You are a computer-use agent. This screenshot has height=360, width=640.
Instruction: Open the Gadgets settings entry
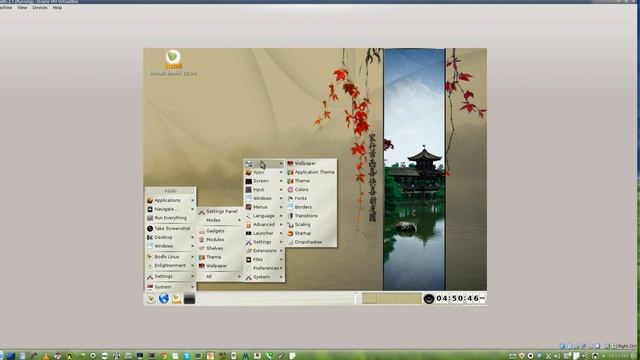click(x=220, y=231)
